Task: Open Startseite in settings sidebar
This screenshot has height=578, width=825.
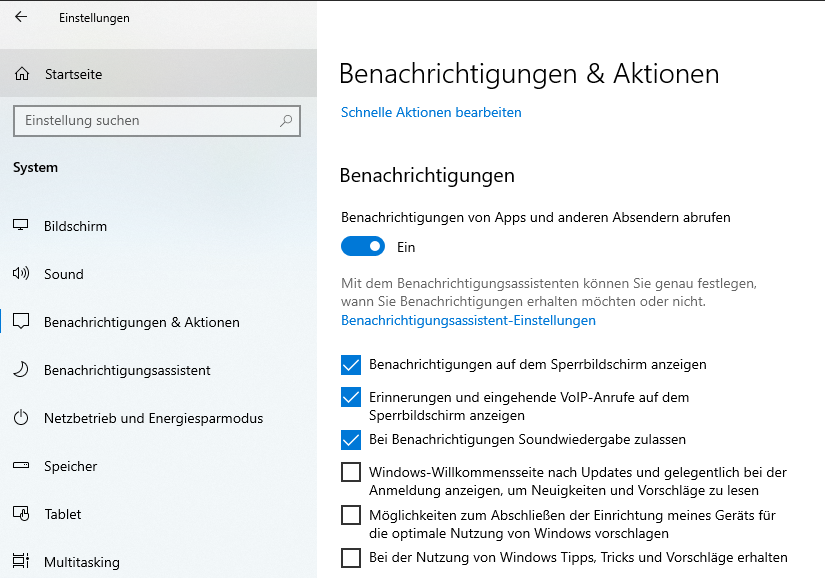Action: (158, 74)
